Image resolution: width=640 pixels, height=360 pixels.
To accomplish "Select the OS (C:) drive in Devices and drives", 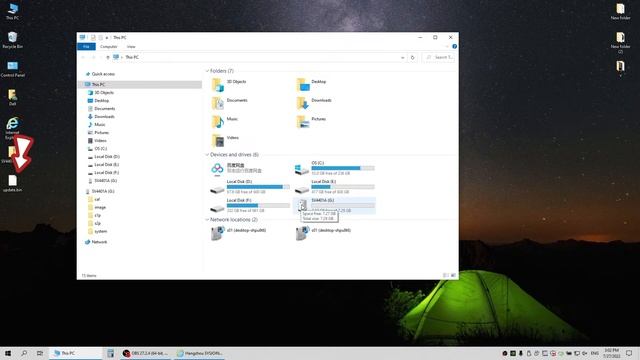I will (334, 168).
